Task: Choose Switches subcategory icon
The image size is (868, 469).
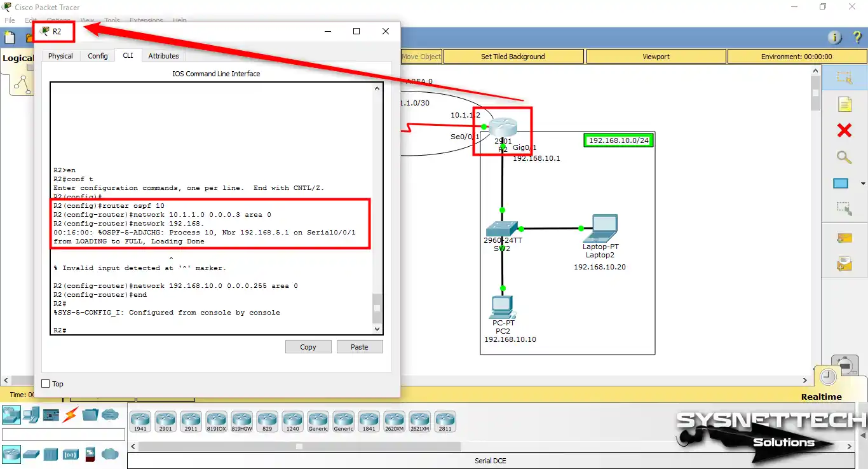Action: click(31, 454)
